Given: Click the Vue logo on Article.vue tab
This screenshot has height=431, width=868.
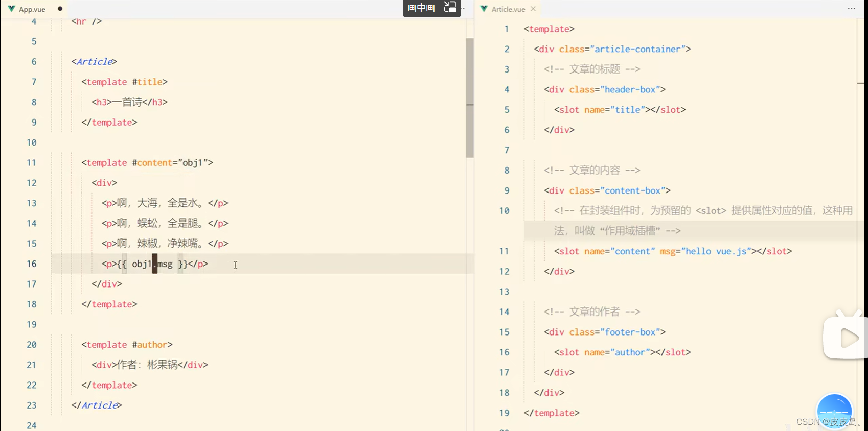Looking at the screenshot, I should click(x=484, y=9).
